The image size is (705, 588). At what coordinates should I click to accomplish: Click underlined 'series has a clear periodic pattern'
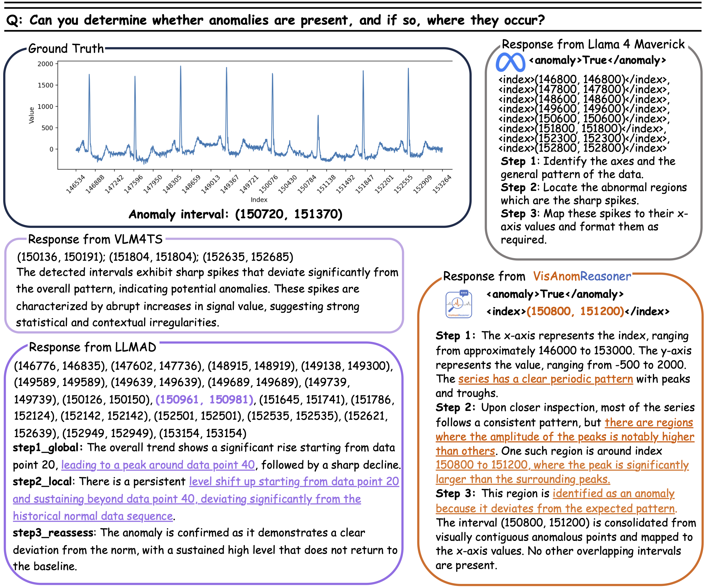[x=546, y=379]
